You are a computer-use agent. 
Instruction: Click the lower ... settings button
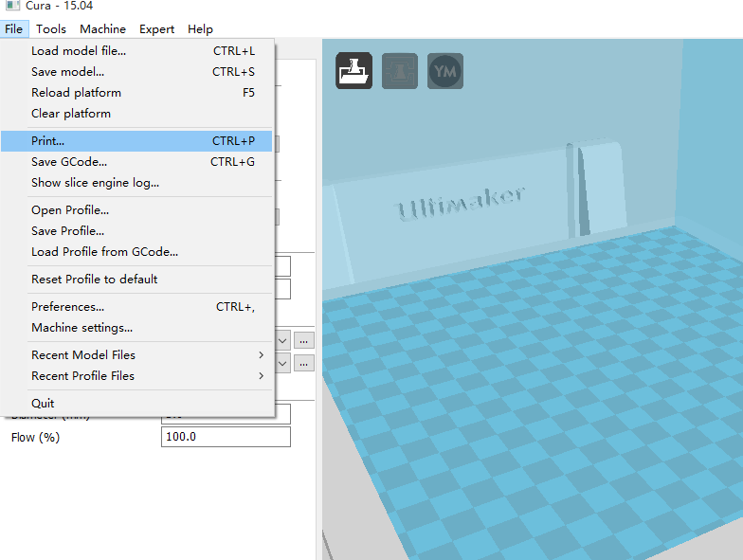pos(303,364)
